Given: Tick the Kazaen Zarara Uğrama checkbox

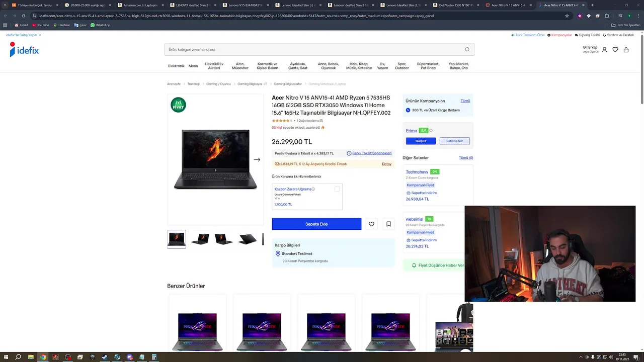Looking at the screenshot, I should (337, 189).
